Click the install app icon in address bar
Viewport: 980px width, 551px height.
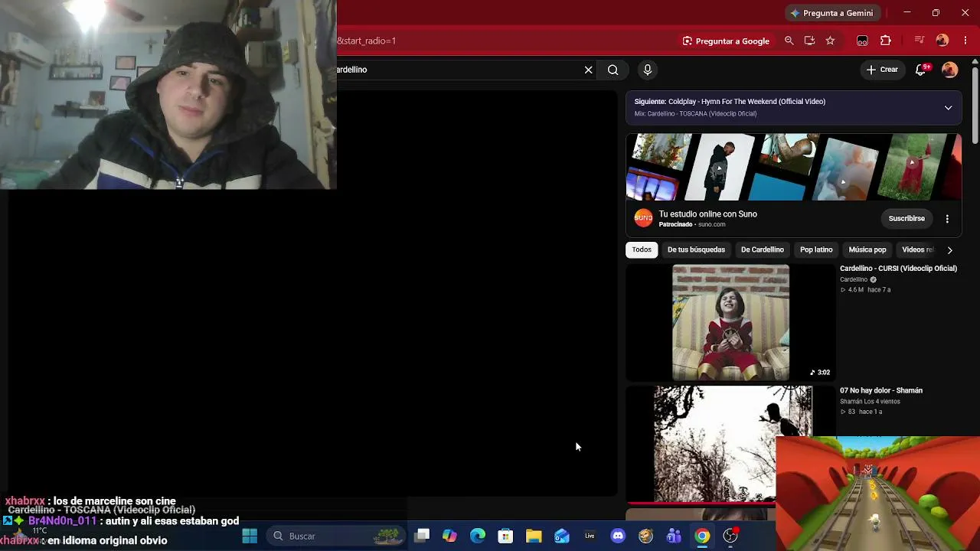(x=809, y=41)
